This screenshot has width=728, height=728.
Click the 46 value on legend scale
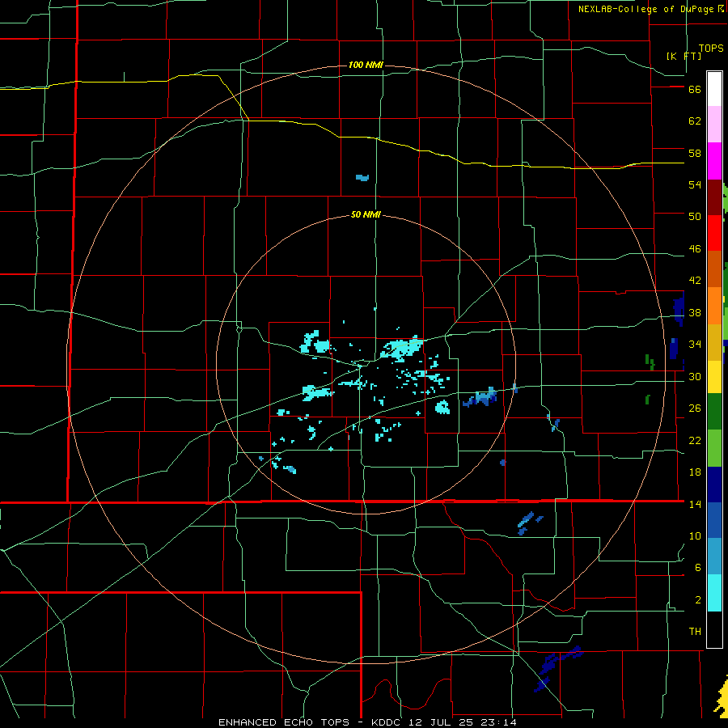point(695,249)
